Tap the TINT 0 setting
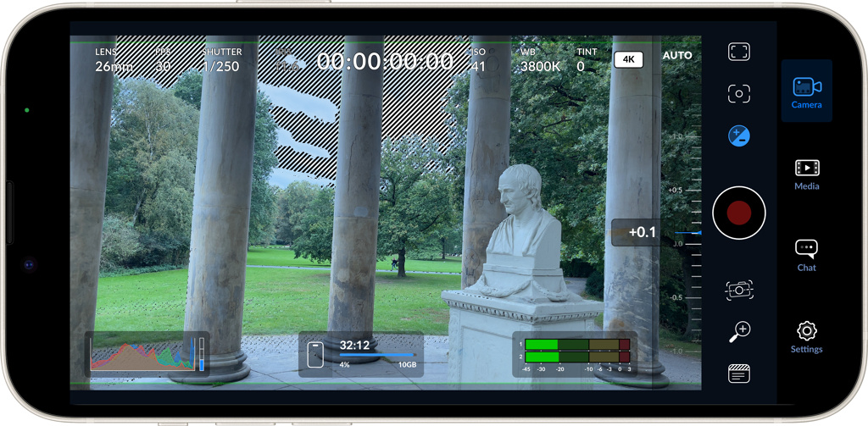This screenshot has height=426, width=868. point(587,60)
